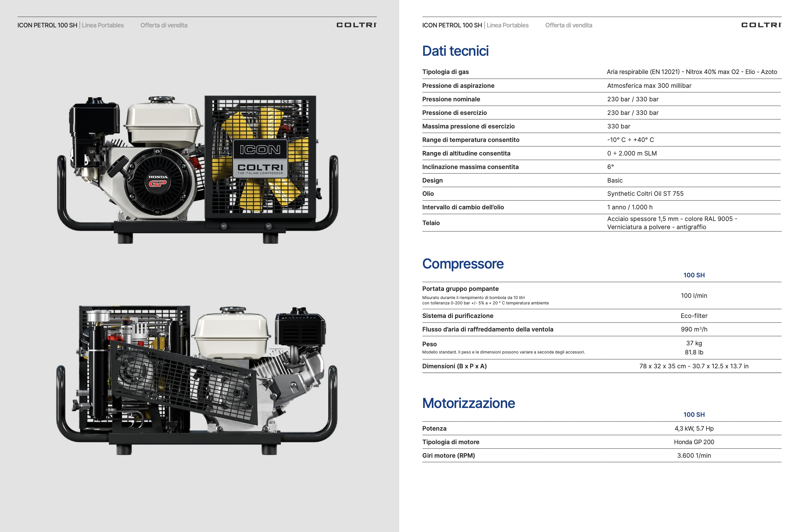799x532 pixels.
Task: Click the COLTRI logo on left page
Action: 356,25
